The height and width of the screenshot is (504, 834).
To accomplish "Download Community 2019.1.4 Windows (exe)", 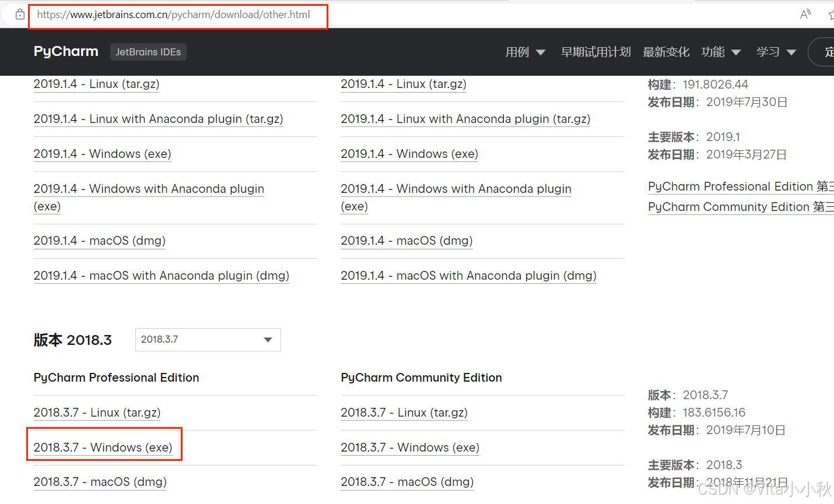I will [x=409, y=154].
